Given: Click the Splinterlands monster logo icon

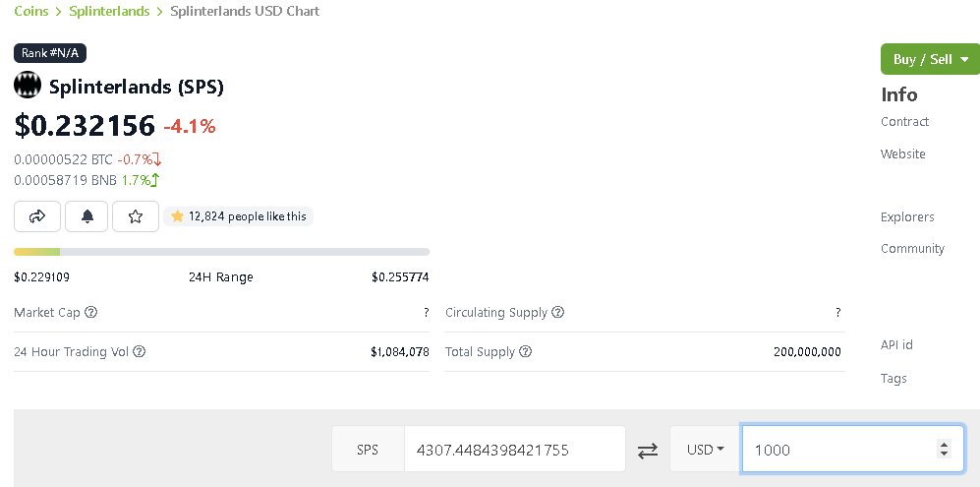Looking at the screenshot, I should pos(28,86).
